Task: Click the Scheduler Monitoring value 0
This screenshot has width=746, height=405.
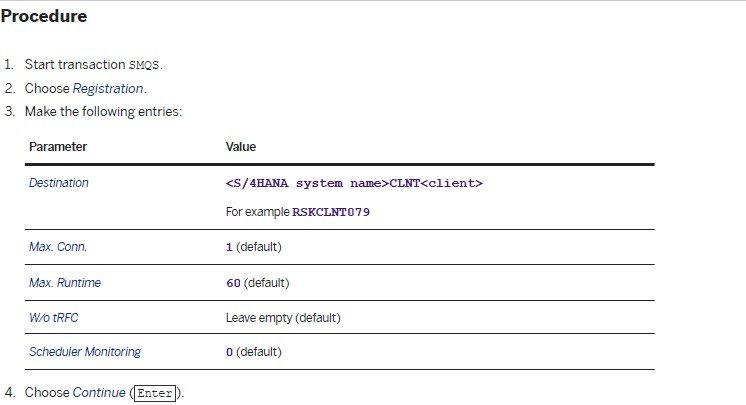Action: [x=229, y=352]
